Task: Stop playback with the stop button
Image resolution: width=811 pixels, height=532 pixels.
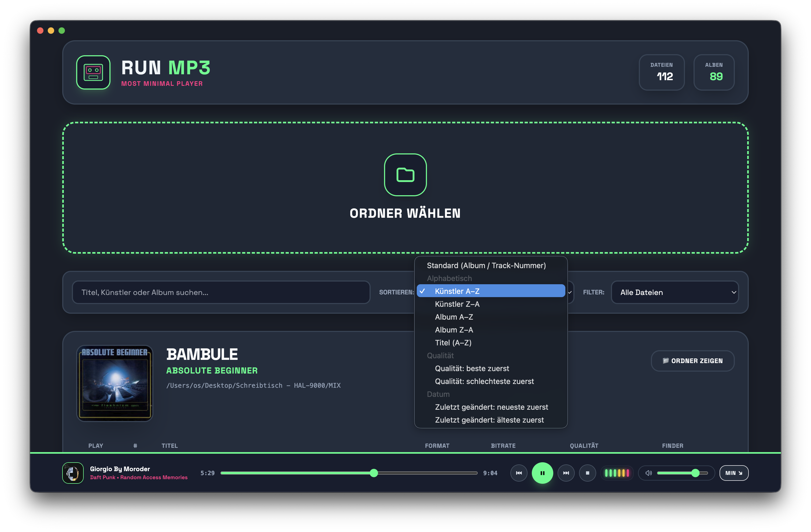Action: (x=587, y=473)
